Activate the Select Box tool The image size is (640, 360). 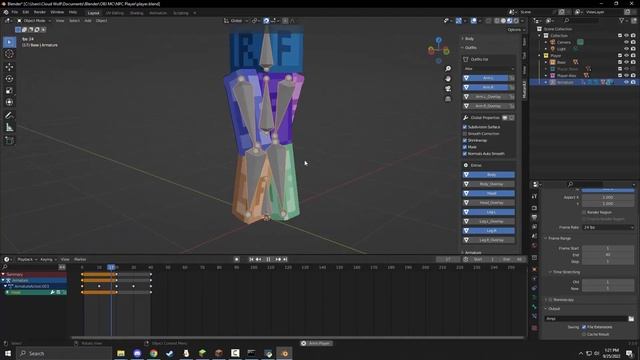point(9,42)
